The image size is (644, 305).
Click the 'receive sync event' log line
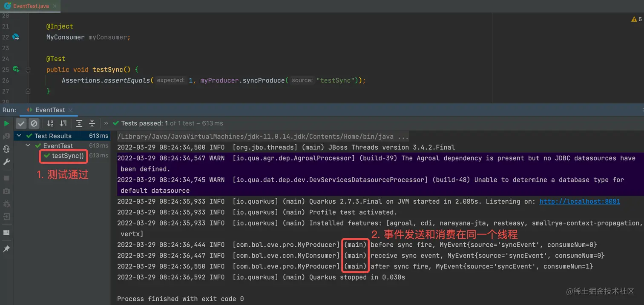point(361,256)
